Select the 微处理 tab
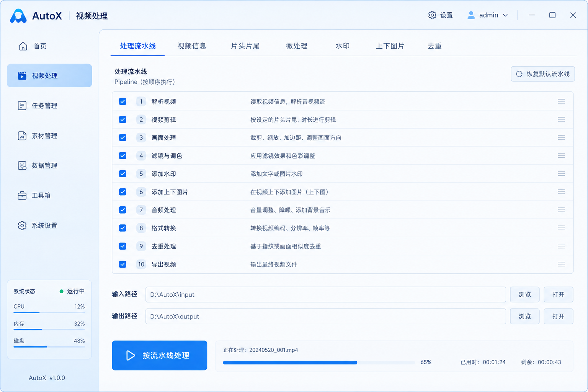Viewport: 588px width, 392px height. [297, 46]
